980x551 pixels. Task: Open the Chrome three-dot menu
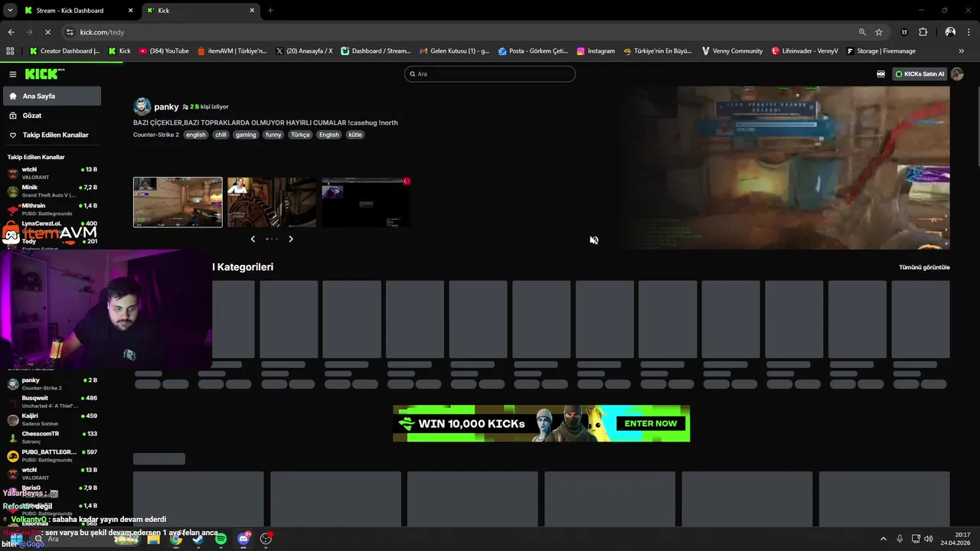[969, 32]
